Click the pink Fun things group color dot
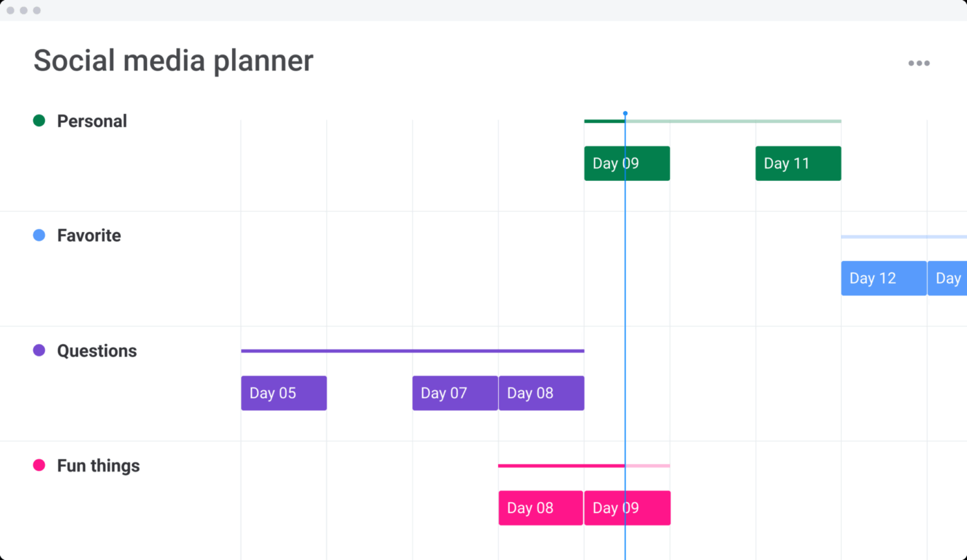The height and width of the screenshot is (560, 967). tap(39, 465)
